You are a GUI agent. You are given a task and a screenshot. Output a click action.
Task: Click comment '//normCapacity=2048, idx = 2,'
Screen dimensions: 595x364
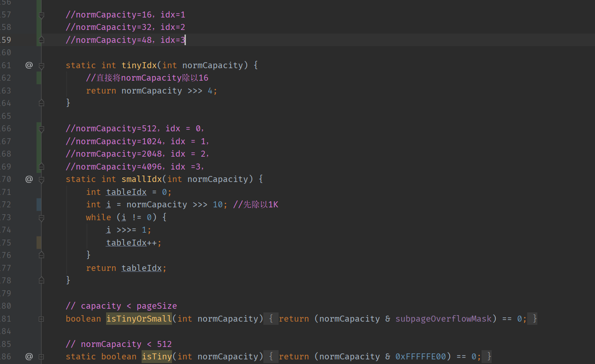tap(138, 153)
